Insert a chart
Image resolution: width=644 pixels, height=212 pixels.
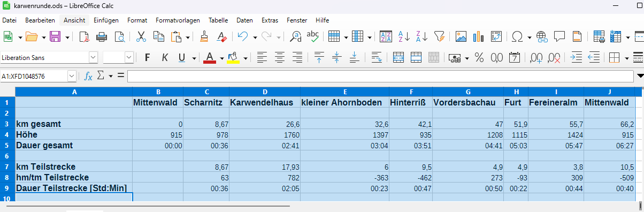coord(479,37)
